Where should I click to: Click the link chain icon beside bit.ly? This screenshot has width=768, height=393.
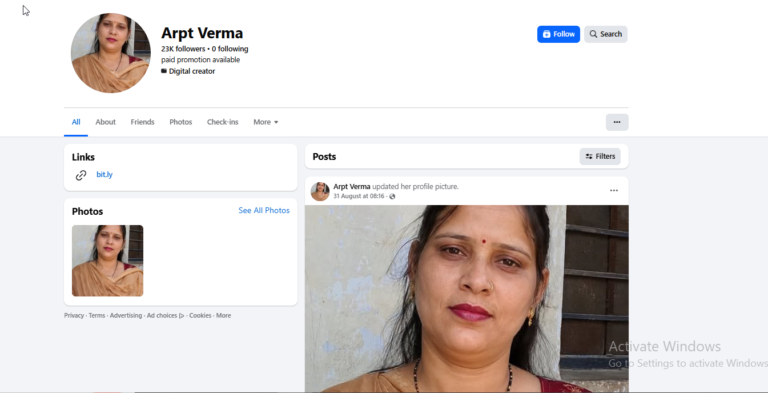click(81, 175)
